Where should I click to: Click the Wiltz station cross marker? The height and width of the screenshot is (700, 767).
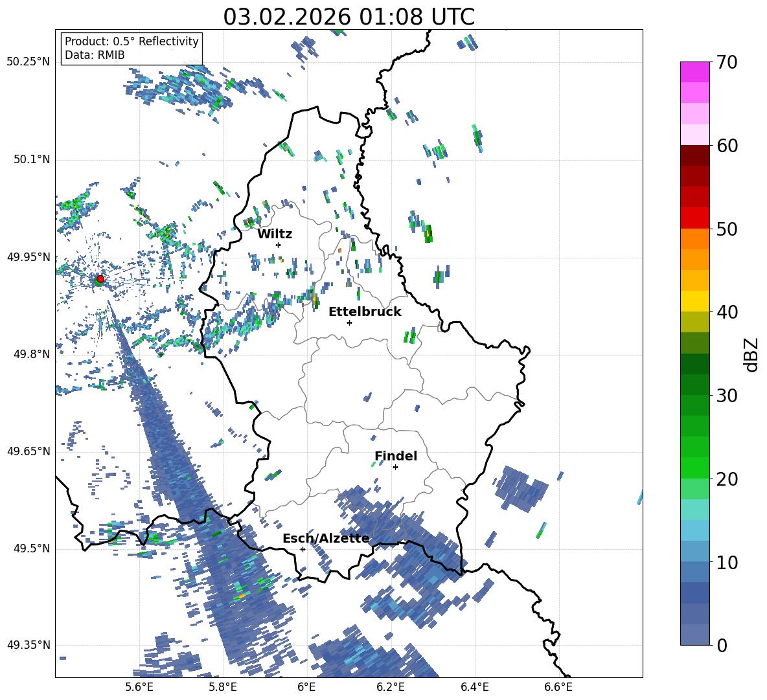pyautogui.click(x=279, y=245)
